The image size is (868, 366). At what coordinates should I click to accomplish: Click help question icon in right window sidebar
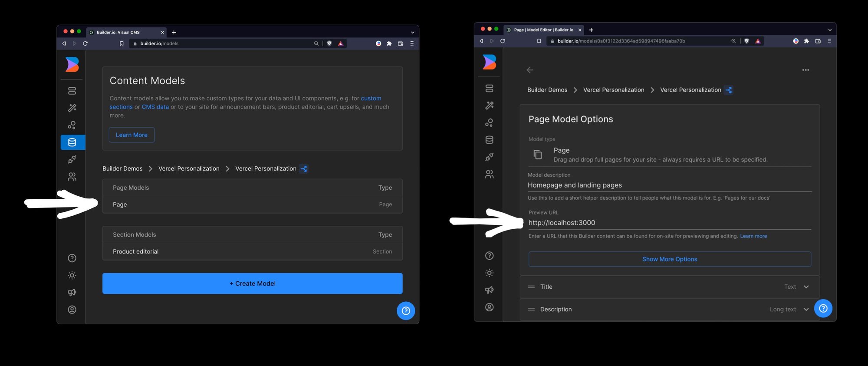[x=489, y=256]
